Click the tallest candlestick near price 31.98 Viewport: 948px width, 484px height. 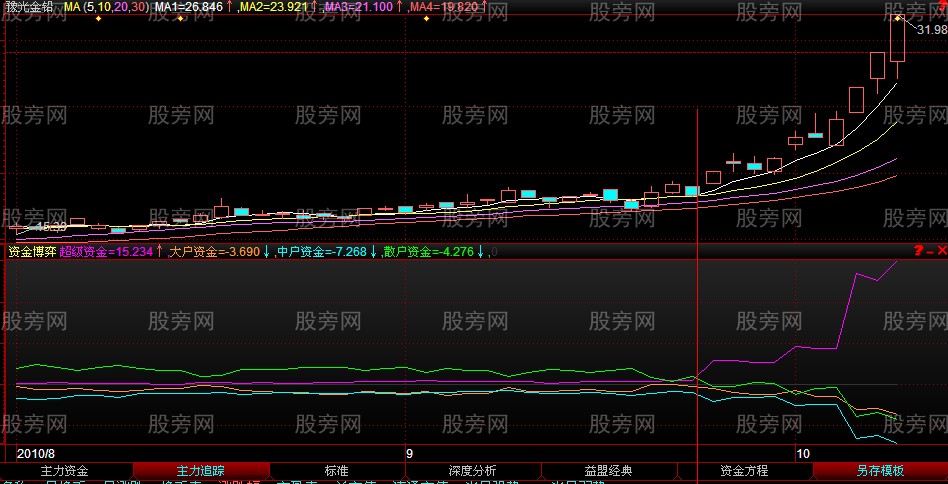897,40
